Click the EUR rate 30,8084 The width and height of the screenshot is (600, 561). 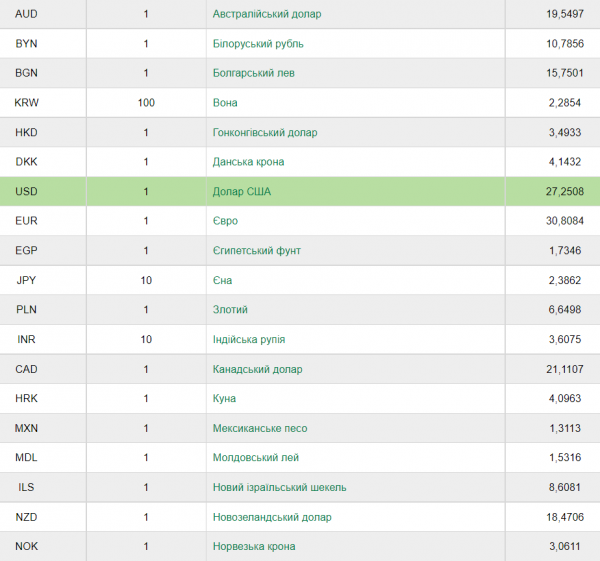click(565, 221)
